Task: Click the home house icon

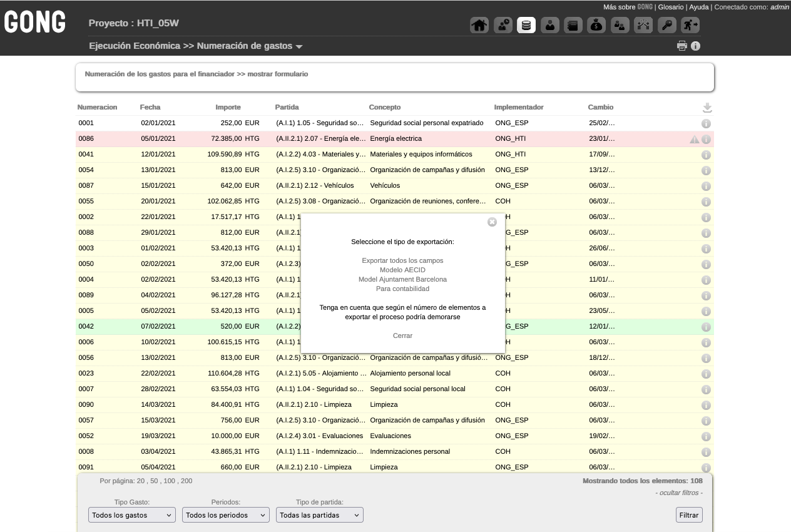Action: pyautogui.click(x=479, y=26)
